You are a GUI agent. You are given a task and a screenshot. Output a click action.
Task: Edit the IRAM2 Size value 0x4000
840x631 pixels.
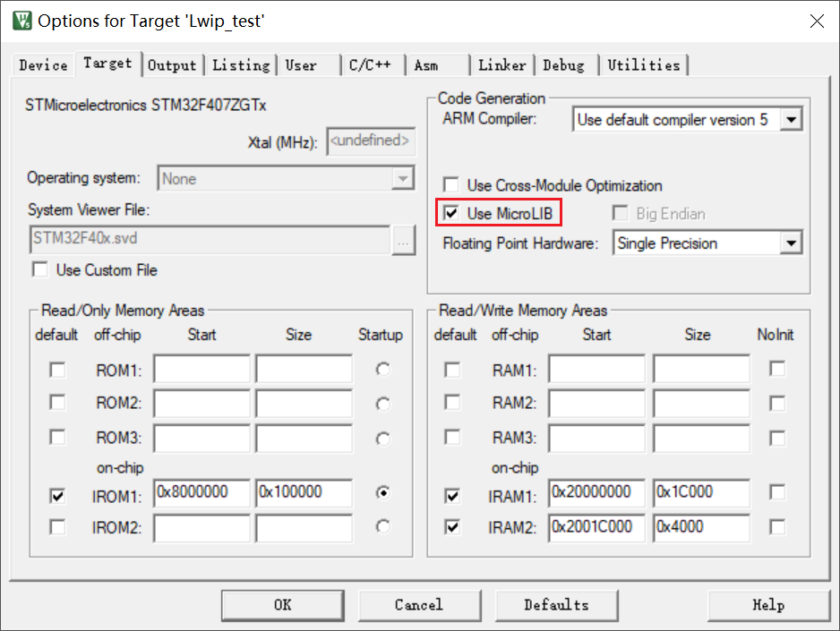tap(702, 528)
